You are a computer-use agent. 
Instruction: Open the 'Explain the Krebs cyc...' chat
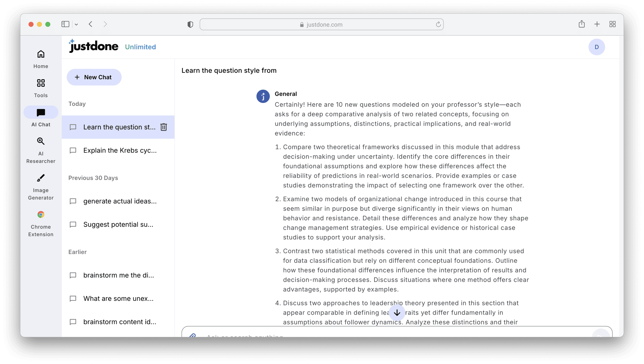click(x=120, y=150)
